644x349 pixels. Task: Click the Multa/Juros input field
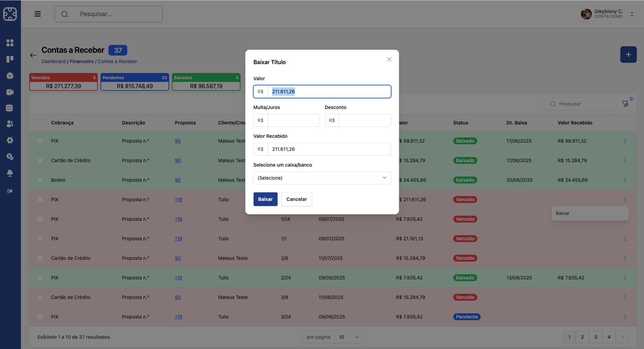[293, 120]
